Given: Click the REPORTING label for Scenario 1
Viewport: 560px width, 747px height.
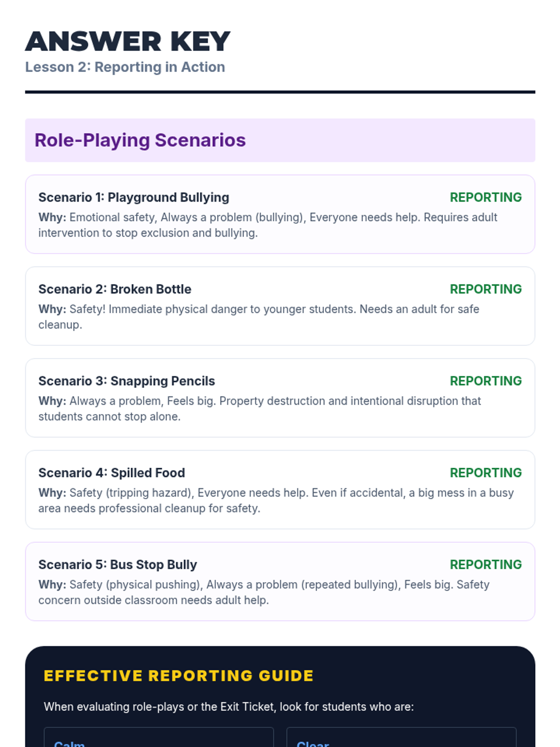Looking at the screenshot, I should (x=486, y=197).
